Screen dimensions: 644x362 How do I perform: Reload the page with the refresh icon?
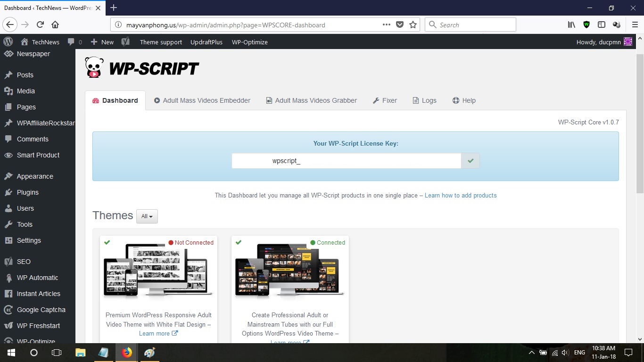click(41, 25)
